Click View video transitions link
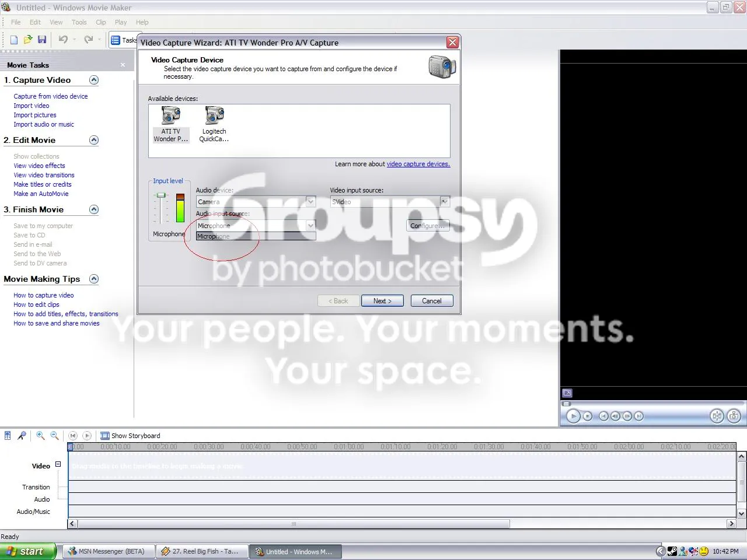The height and width of the screenshot is (560, 747). 44,175
